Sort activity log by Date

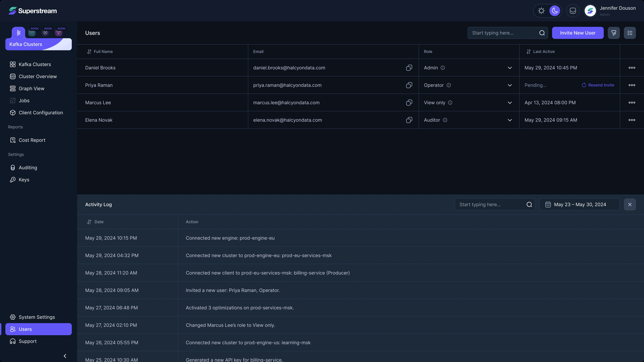[89, 222]
